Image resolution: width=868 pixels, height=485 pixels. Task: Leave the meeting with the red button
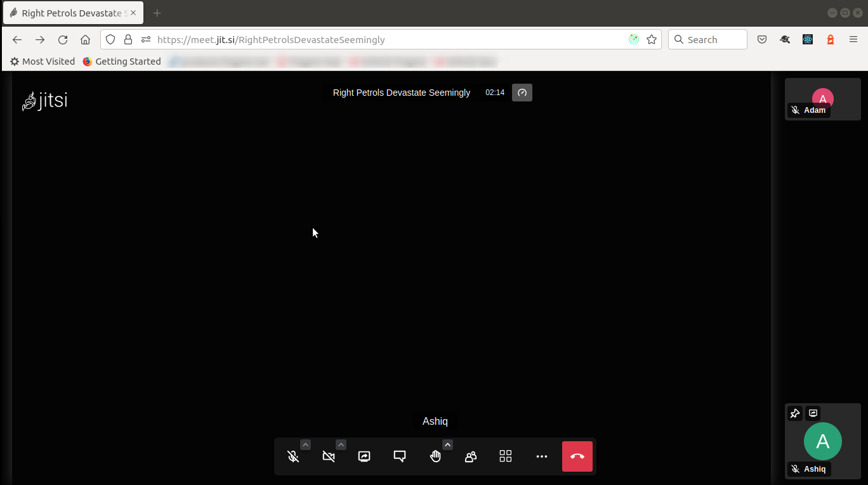577,456
